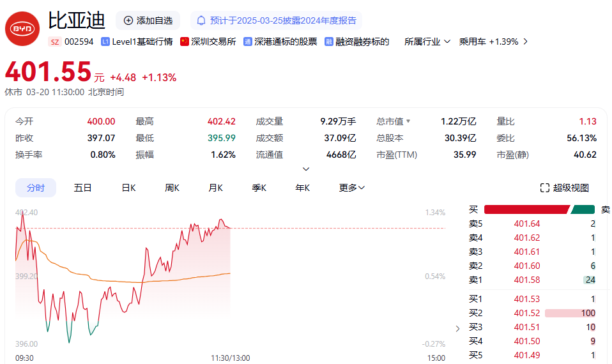Image resolution: width=612 pixels, height=364 pixels.
Task: Switch to the 日K chart tab
Action: (x=129, y=188)
